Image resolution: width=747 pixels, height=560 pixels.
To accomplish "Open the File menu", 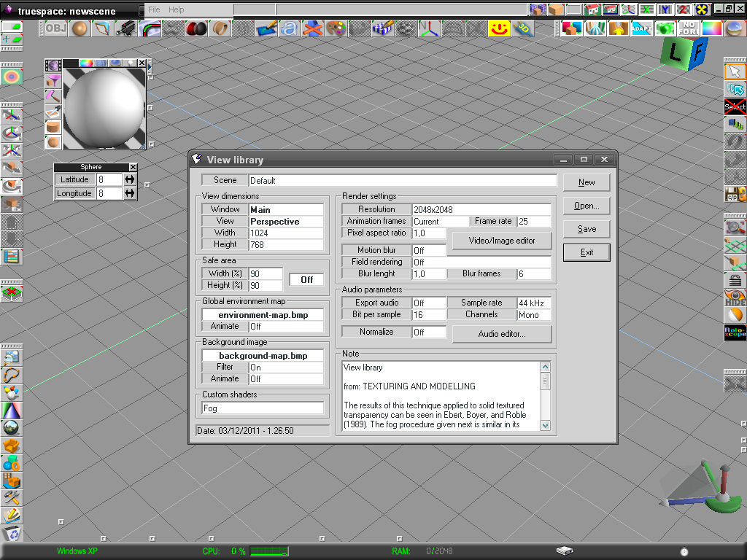I will click(x=154, y=9).
